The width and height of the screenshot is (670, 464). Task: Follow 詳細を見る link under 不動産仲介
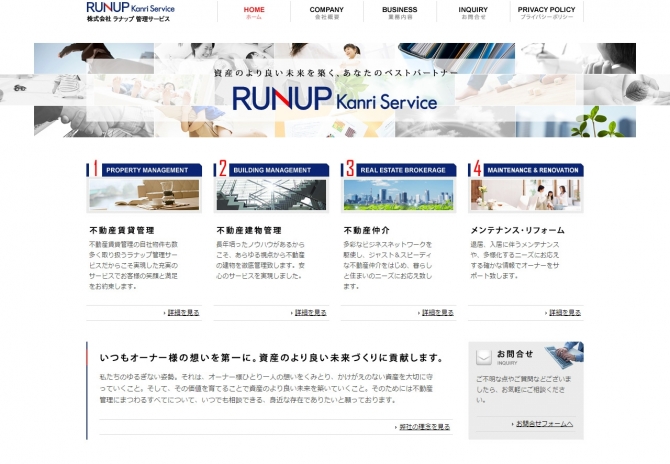(438, 313)
